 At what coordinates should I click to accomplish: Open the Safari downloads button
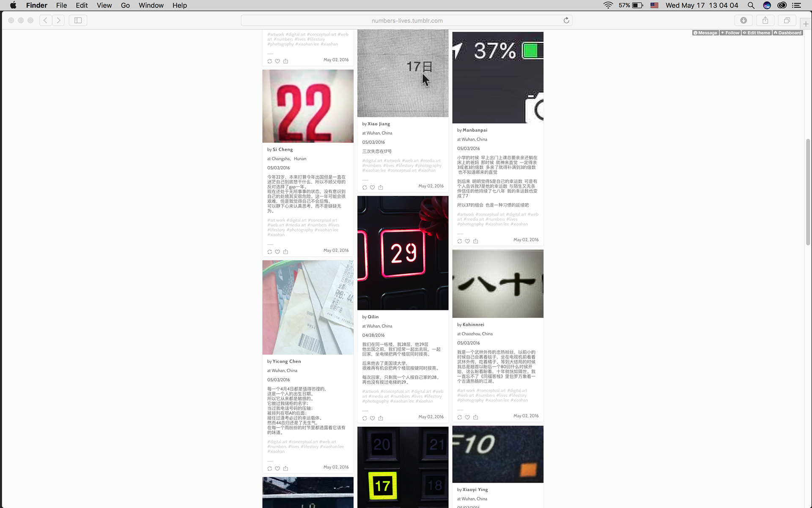[743, 20]
